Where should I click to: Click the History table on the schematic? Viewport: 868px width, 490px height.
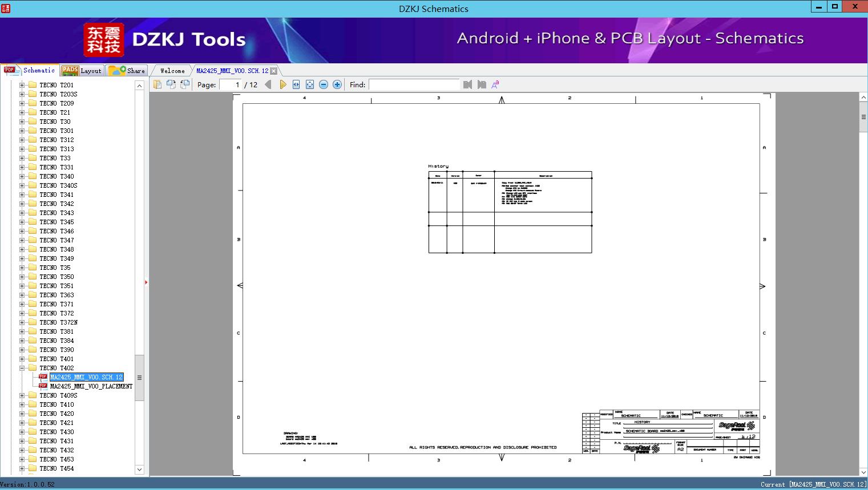[510, 212]
